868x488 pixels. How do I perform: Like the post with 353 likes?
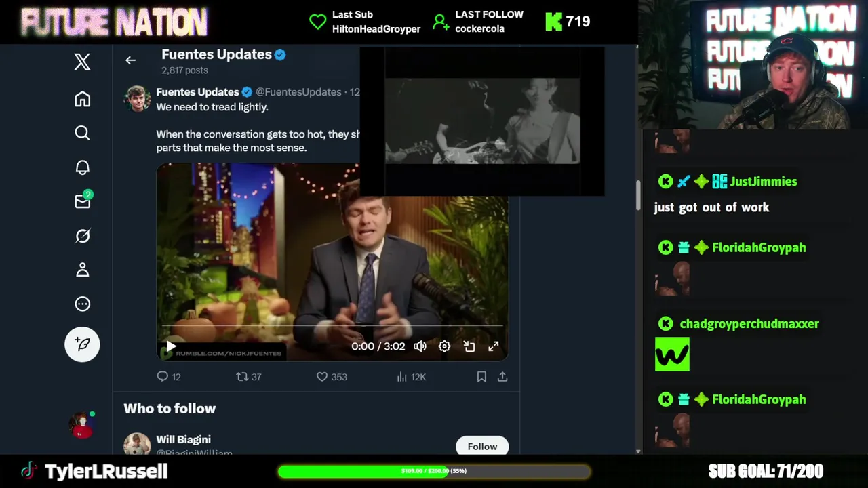(332, 377)
